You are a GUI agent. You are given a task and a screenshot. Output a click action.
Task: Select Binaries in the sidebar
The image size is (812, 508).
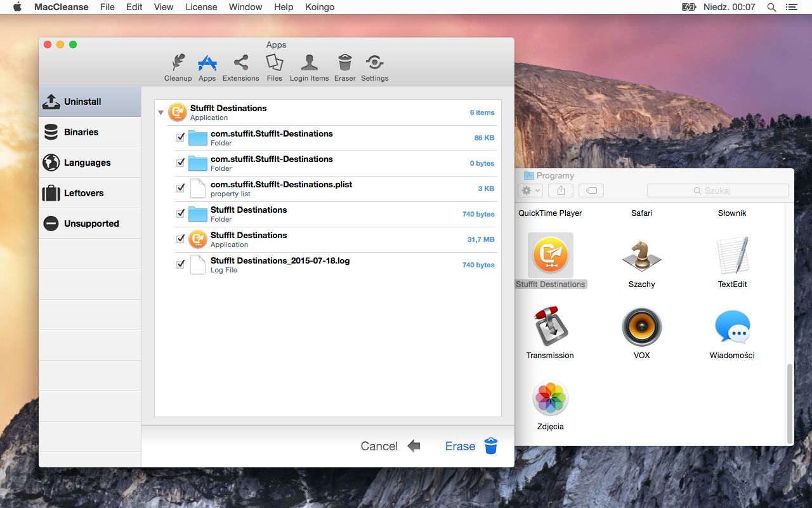[89, 132]
